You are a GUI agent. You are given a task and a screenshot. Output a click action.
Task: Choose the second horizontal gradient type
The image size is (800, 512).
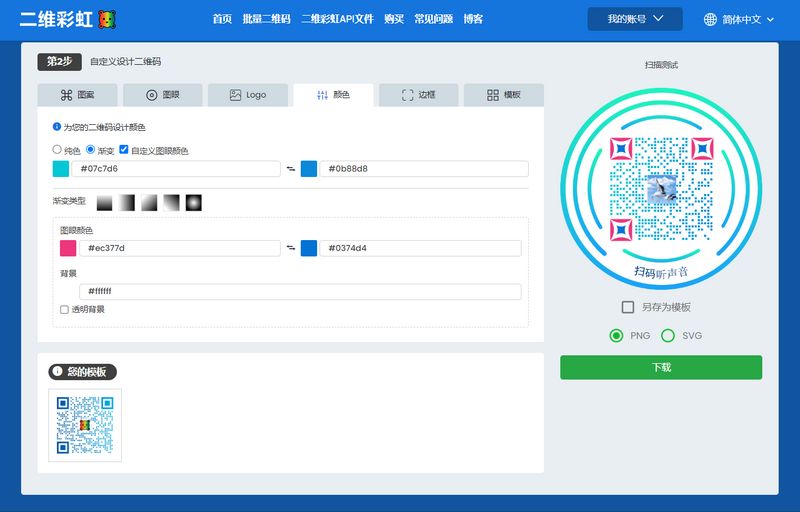(x=127, y=202)
